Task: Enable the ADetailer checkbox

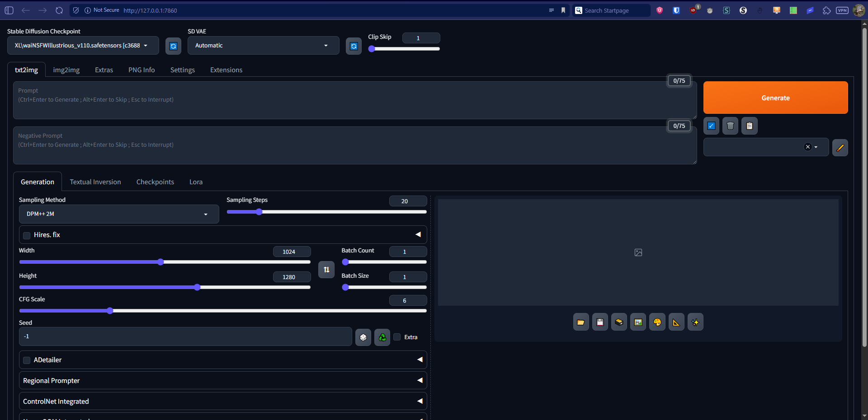Action: (27, 360)
